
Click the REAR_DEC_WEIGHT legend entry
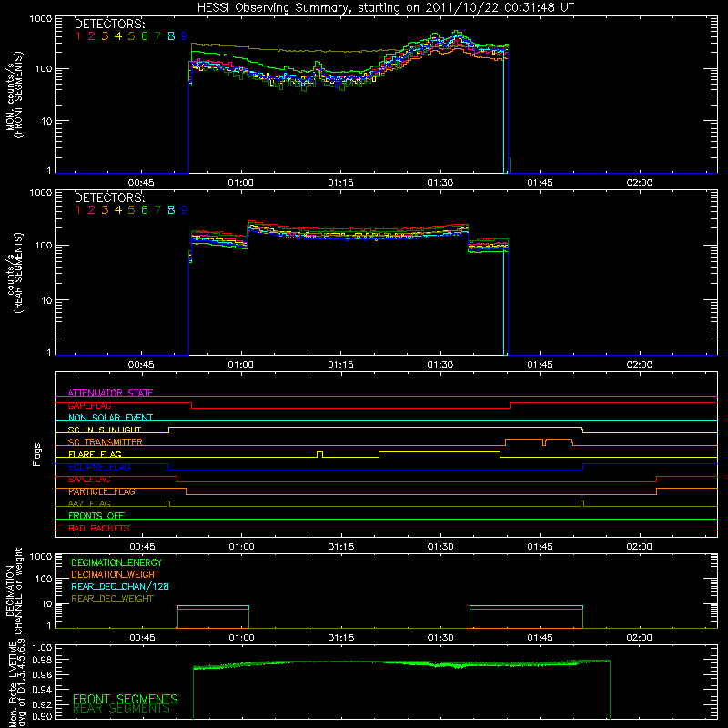(112, 599)
